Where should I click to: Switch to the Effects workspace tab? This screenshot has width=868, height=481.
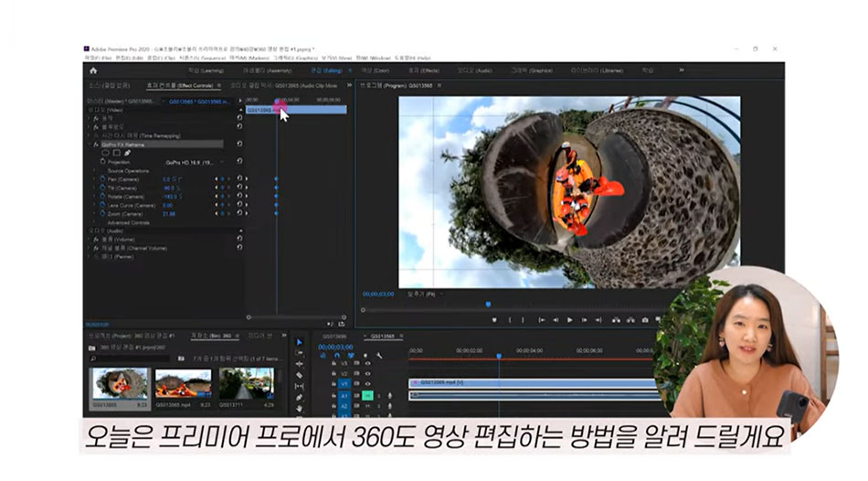tap(424, 71)
